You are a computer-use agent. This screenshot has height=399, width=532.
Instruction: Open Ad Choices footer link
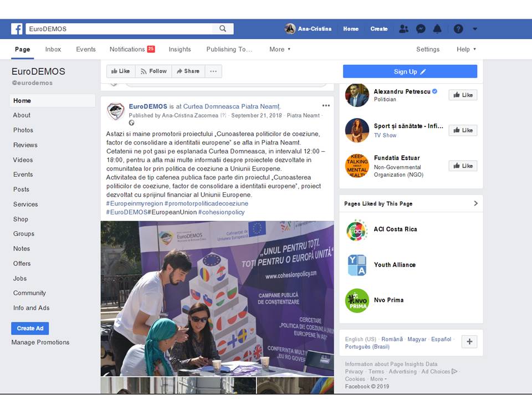(x=439, y=371)
